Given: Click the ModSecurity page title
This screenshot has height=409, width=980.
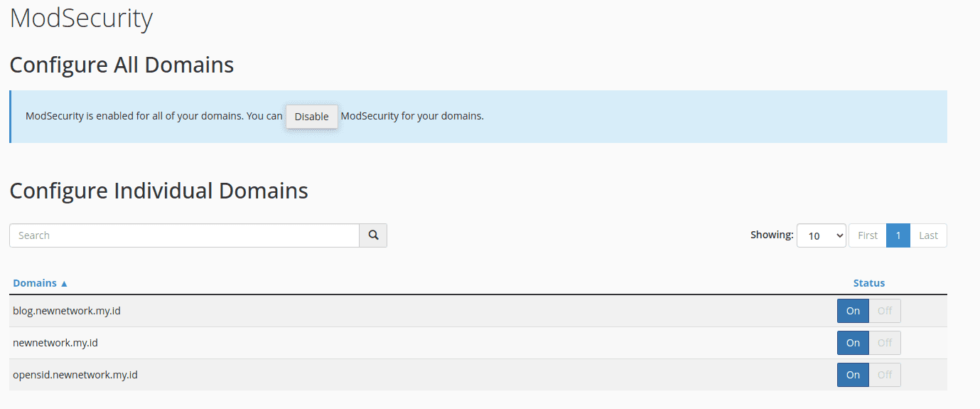Looking at the screenshot, I should click(x=81, y=18).
